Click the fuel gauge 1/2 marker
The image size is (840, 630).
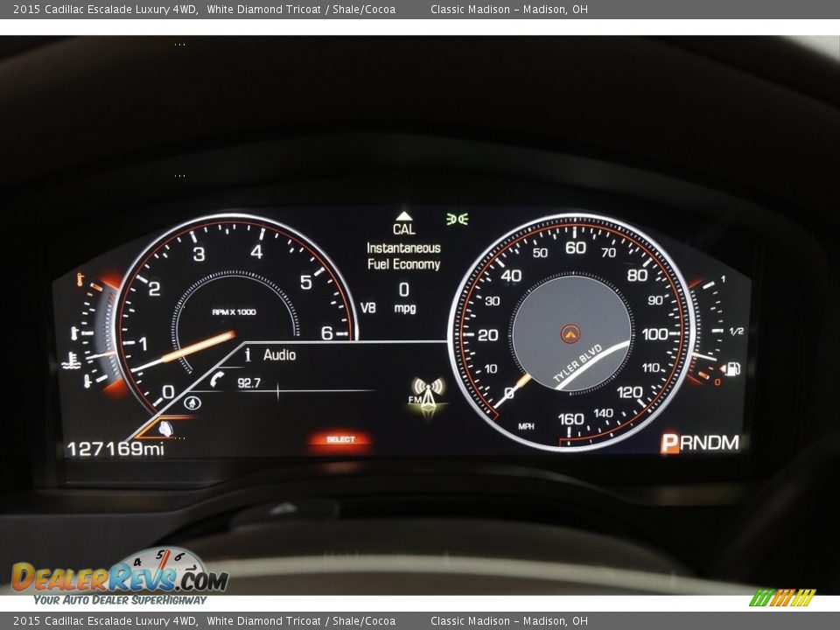[x=736, y=331]
